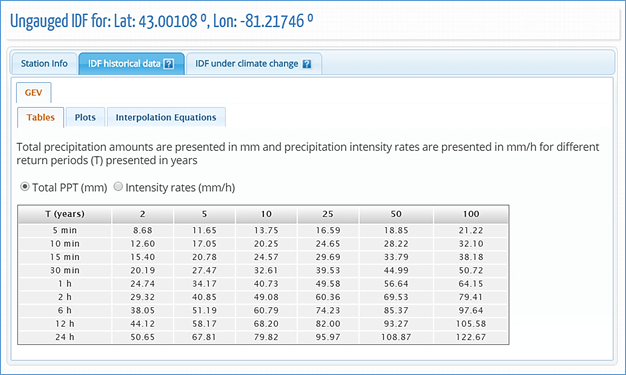Switch to the Tables sub-tab

[x=40, y=117]
